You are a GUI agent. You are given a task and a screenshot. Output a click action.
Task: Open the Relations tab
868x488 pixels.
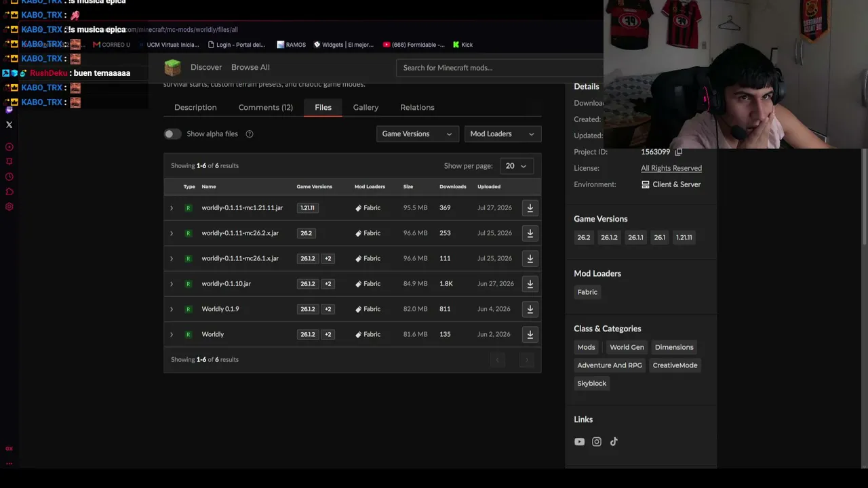(417, 107)
